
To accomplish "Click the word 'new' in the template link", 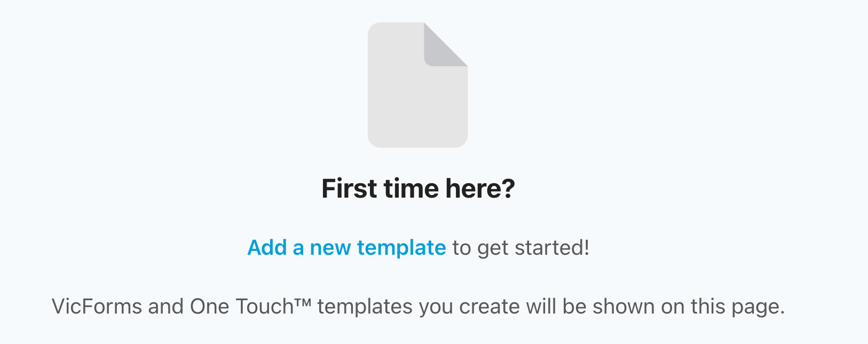I will 330,248.
